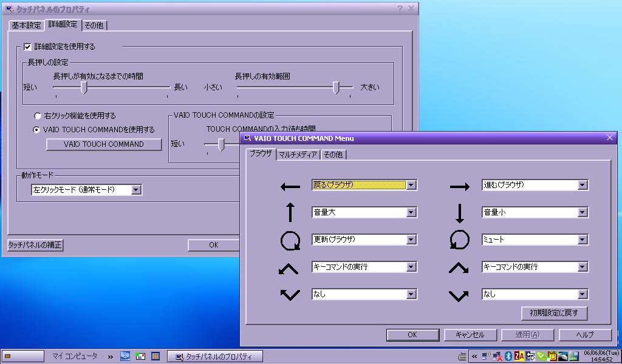The height and width of the screenshot is (364, 622).
Task: Click the yellow smiley face tray icon
Action: (552, 356)
